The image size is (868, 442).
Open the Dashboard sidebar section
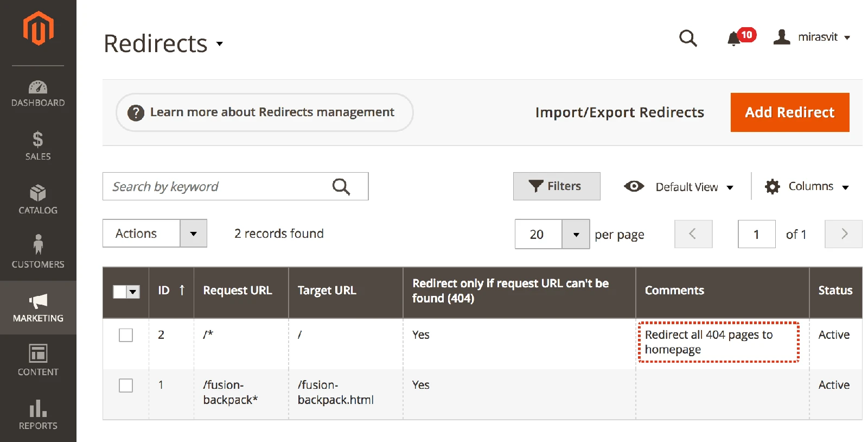coord(38,93)
